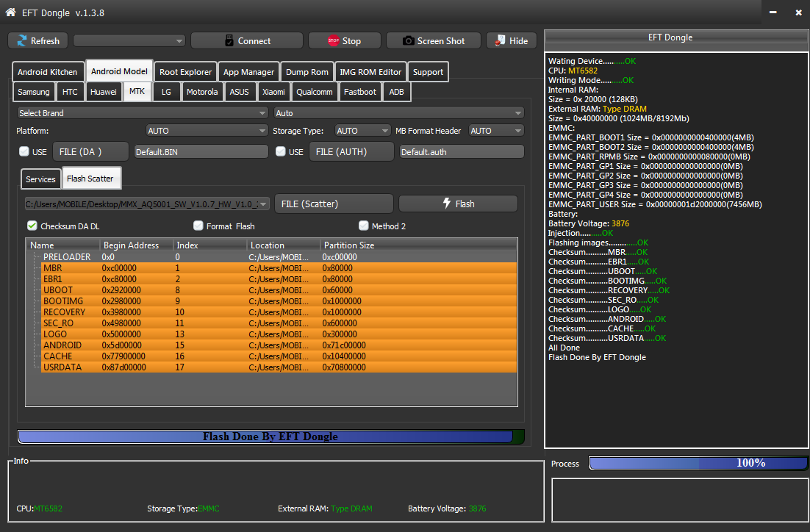Select the Motorola brand tab

pyautogui.click(x=202, y=92)
